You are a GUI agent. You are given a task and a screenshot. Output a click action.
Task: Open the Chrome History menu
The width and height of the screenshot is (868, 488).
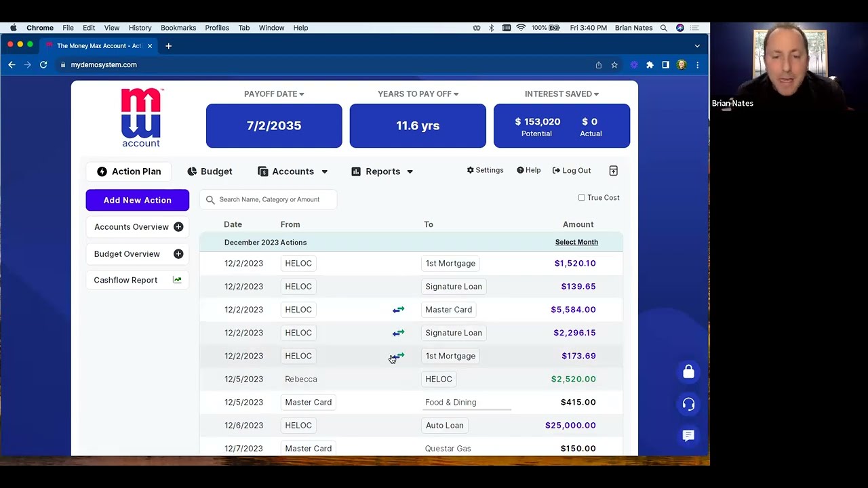point(140,28)
